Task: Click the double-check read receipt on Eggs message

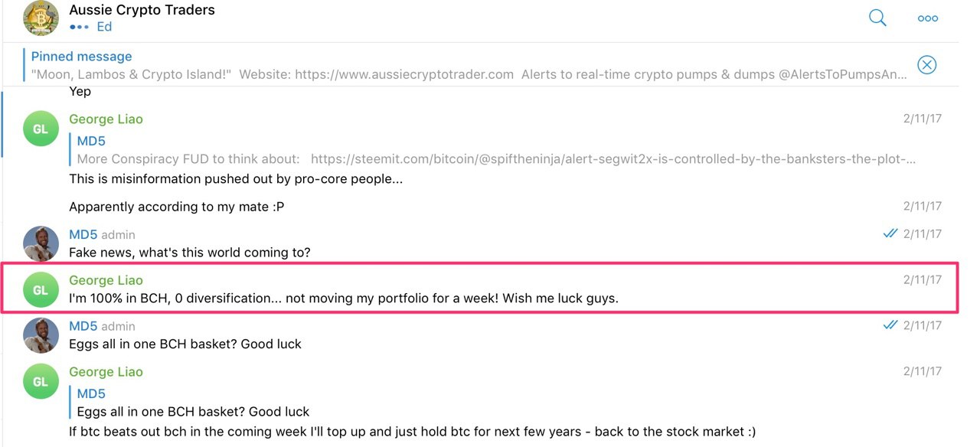Action: click(890, 325)
